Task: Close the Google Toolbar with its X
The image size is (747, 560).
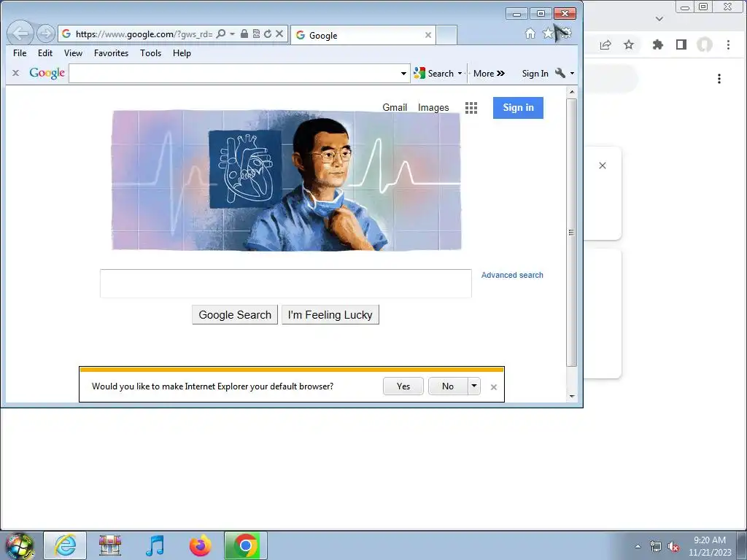Action: (16, 74)
